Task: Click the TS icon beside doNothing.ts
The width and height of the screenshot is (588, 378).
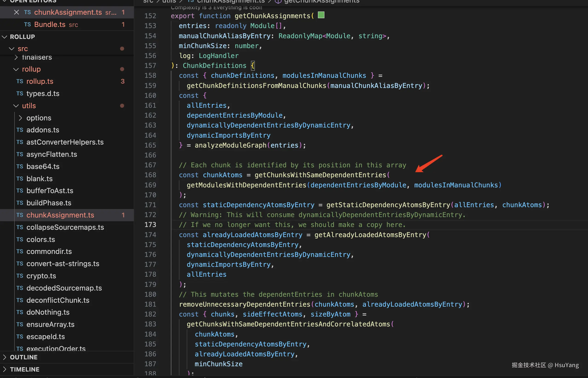Action: pyautogui.click(x=20, y=312)
